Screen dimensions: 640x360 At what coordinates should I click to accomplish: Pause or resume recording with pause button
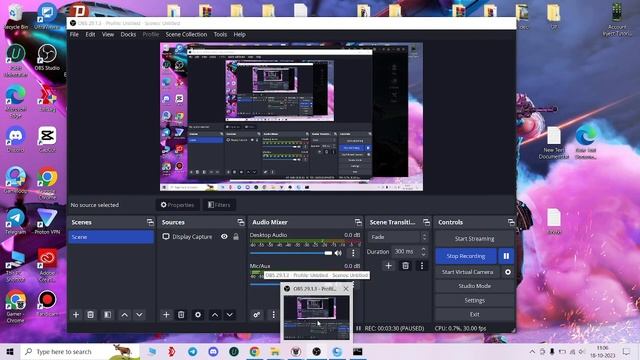[506, 256]
